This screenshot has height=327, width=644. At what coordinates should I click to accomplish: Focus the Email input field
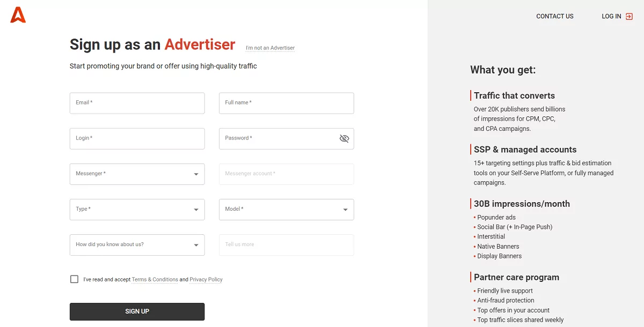pos(137,103)
